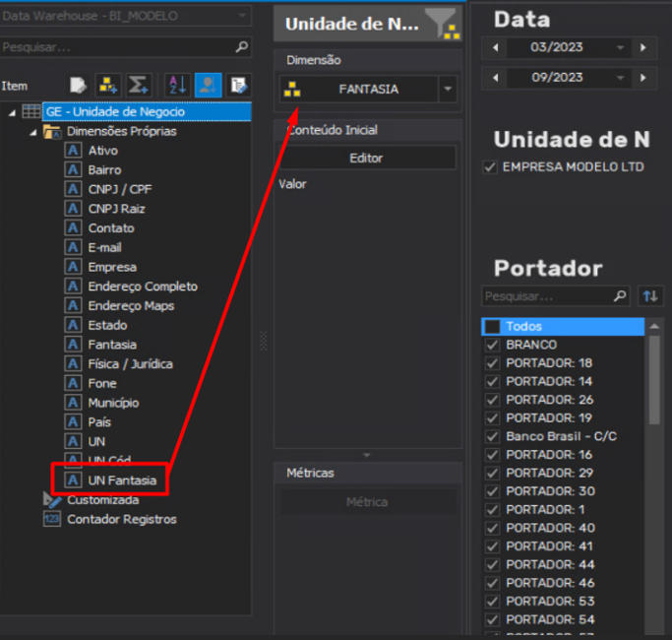This screenshot has width=672, height=640.
Task: Click the Portador sort arrows icon
Action: point(650,296)
